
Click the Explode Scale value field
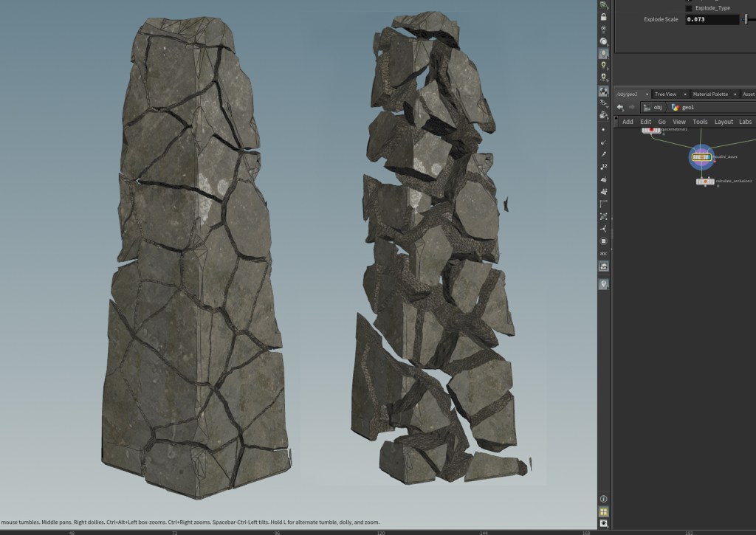click(712, 19)
